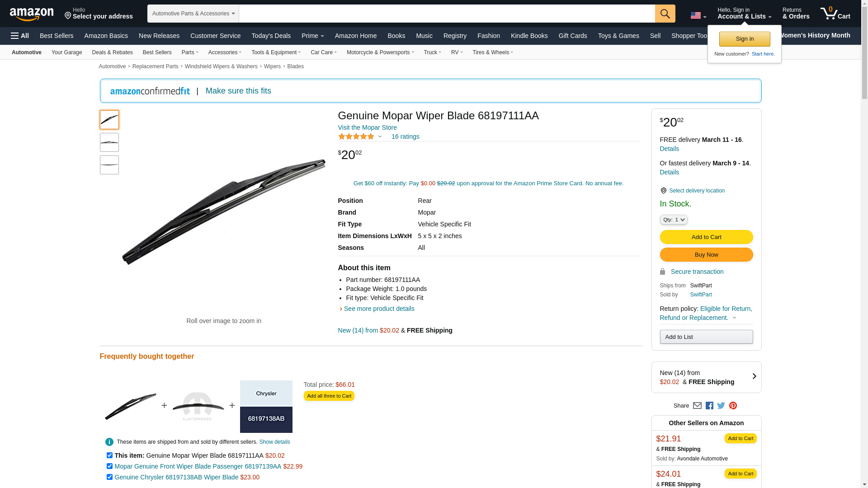The height and width of the screenshot is (488, 868).
Task: Click the Amazon logo
Action: tap(32, 14)
